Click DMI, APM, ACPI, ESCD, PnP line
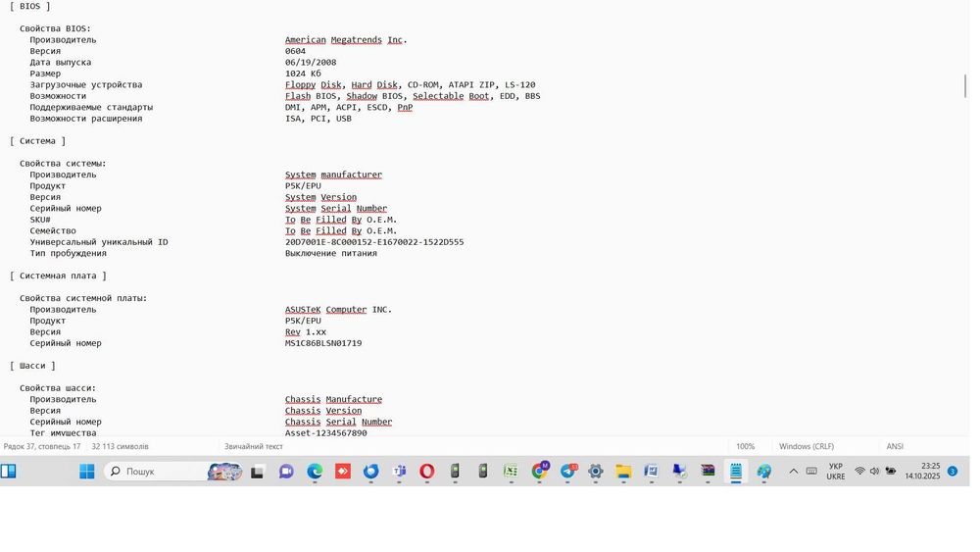The width and height of the screenshot is (980, 552). pyautogui.click(x=349, y=108)
